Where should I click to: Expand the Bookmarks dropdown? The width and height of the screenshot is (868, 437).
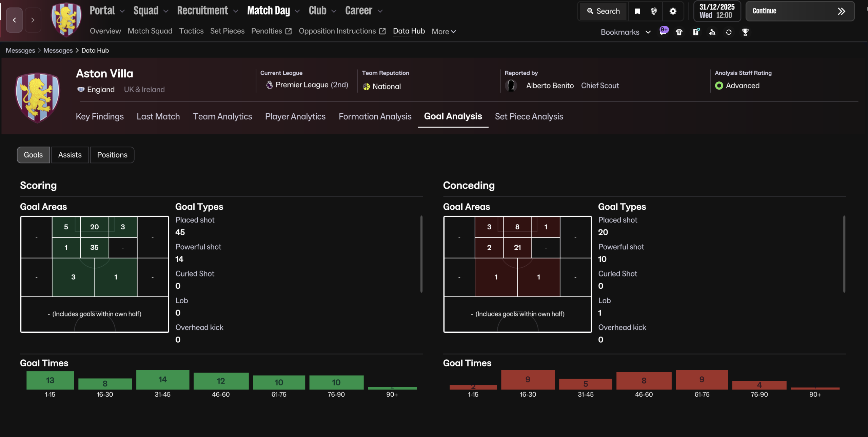point(626,32)
